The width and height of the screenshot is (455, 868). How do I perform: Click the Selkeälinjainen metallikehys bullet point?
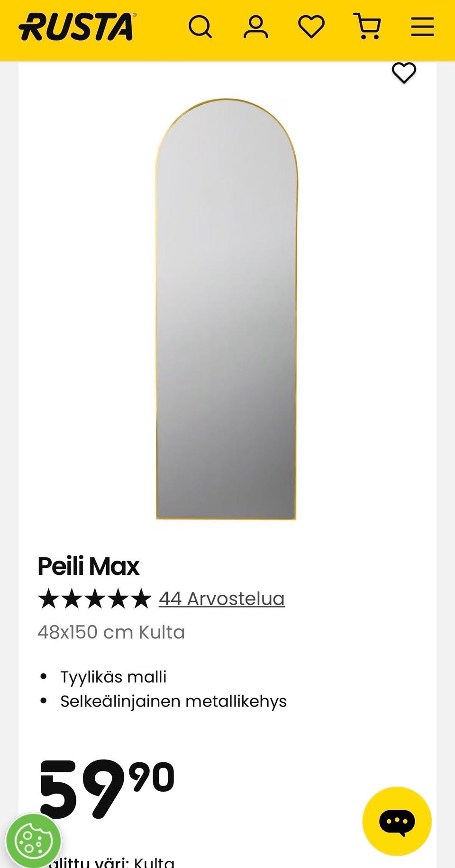click(173, 701)
